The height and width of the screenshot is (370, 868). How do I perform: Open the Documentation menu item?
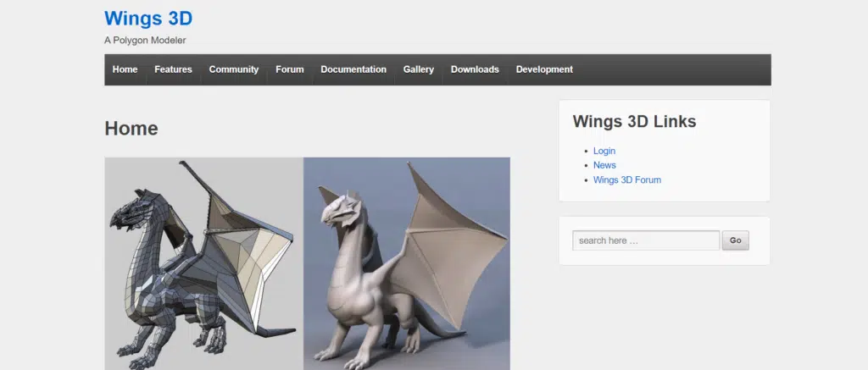[x=353, y=69]
